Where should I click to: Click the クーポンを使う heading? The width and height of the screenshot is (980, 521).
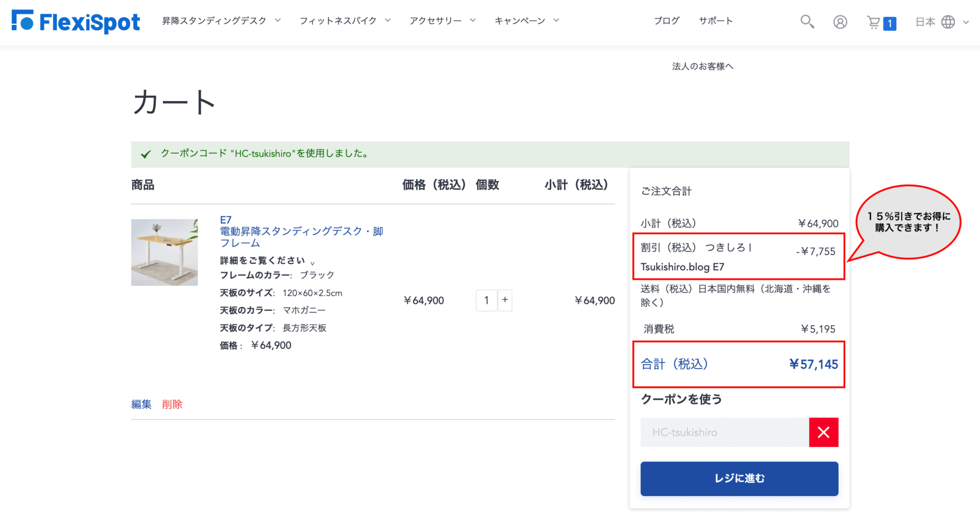point(681,399)
